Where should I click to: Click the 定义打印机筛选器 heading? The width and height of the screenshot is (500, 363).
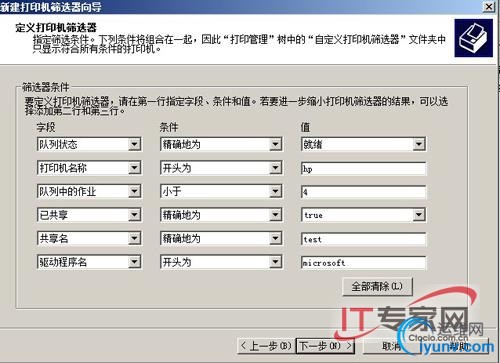56,28
